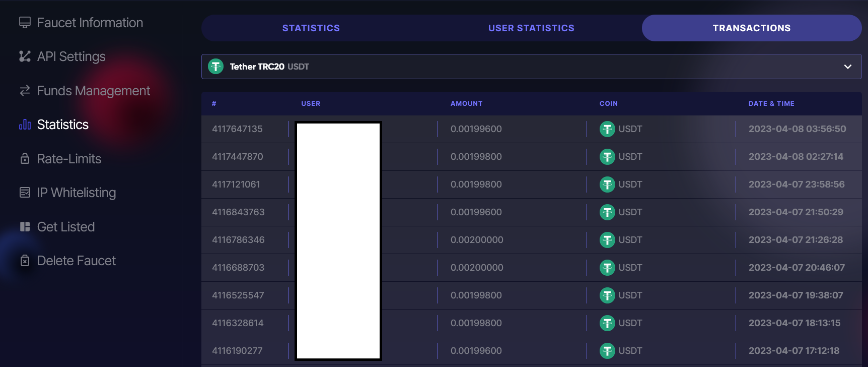The width and height of the screenshot is (868, 367).
Task: Open Statistics sidebar item
Action: (54, 125)
